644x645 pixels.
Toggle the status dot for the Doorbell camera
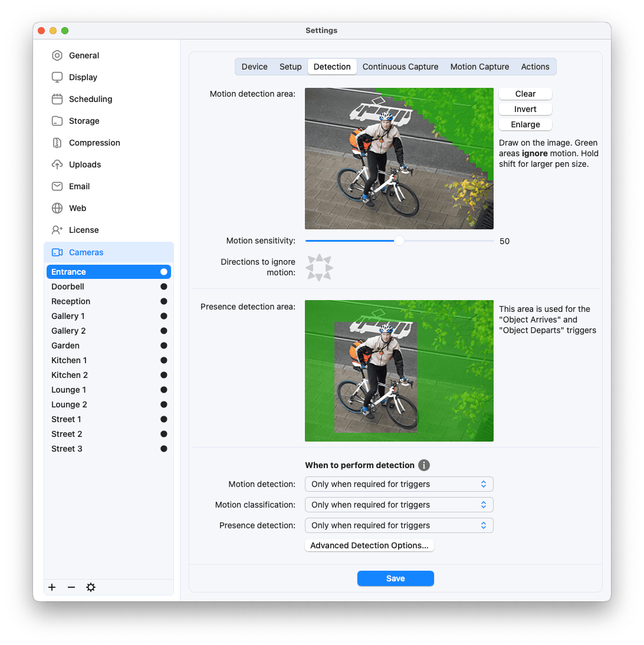(163, 287)
